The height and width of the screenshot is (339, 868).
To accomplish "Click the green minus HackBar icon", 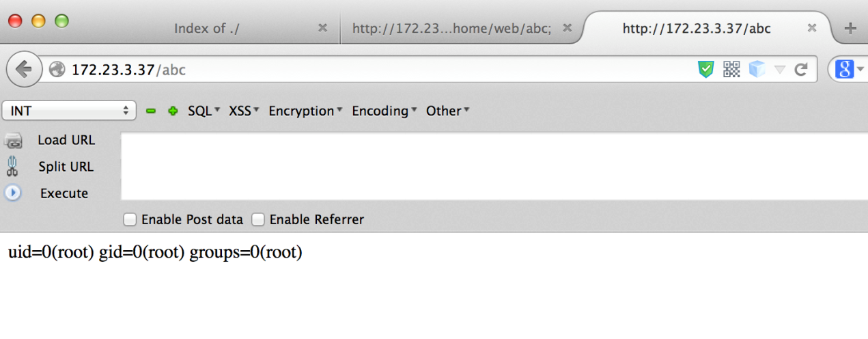I will (x=152, y=111).
